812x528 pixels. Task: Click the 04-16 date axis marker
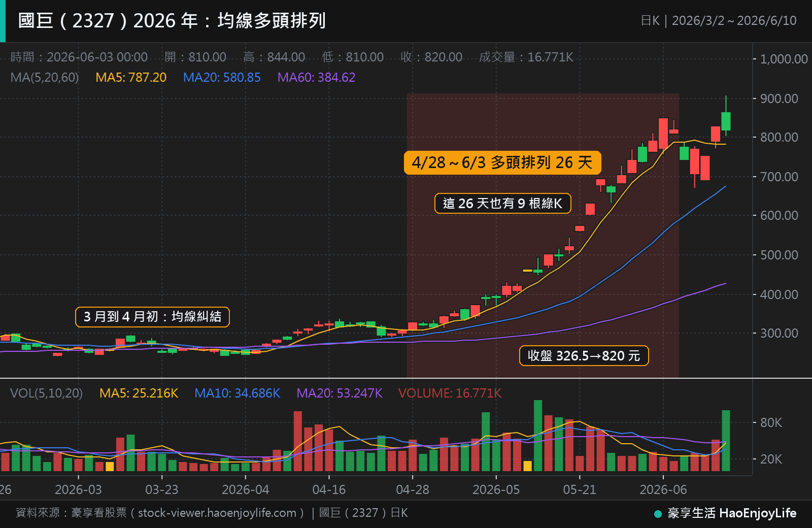point(329,489)
